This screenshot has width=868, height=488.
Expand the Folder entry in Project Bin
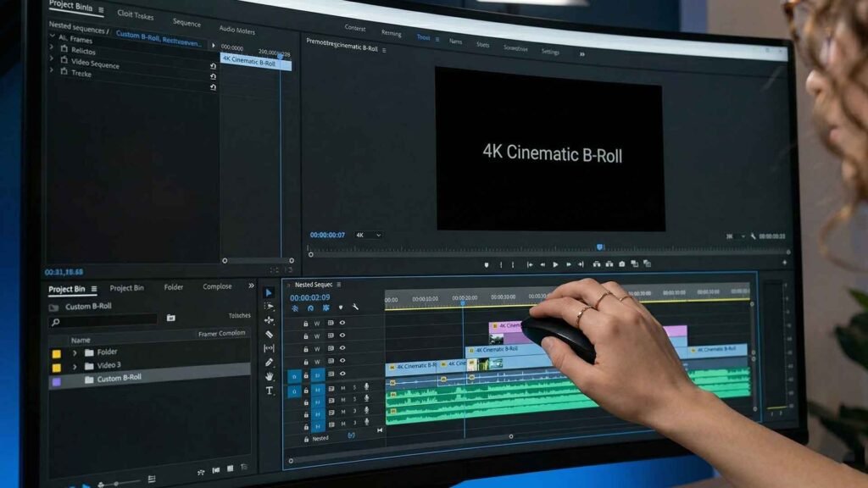[75, 352]
